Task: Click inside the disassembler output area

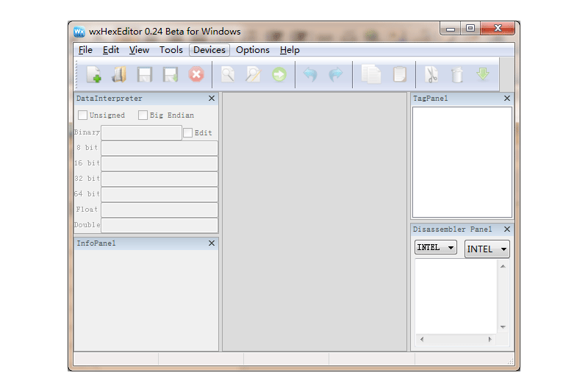Action: click(x=456, y=296)
